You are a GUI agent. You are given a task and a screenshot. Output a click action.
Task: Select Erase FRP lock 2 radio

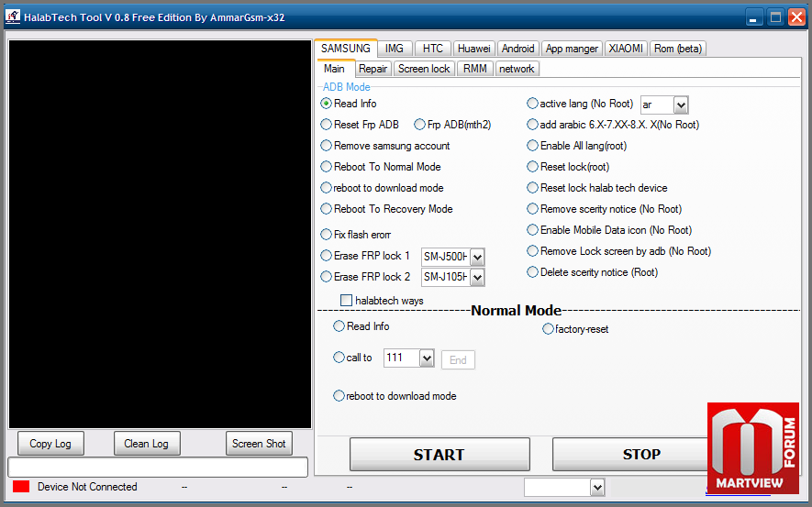(326, 277)
